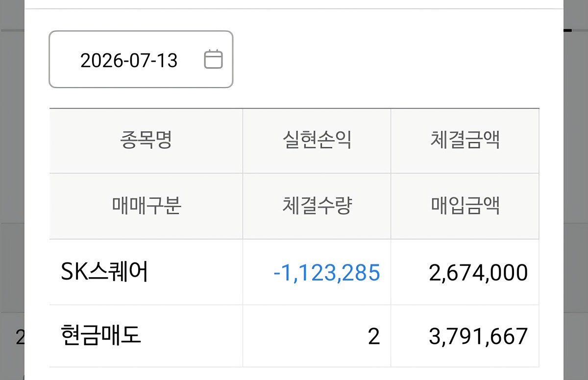Select the 매입금액 column header

[465, 206]
